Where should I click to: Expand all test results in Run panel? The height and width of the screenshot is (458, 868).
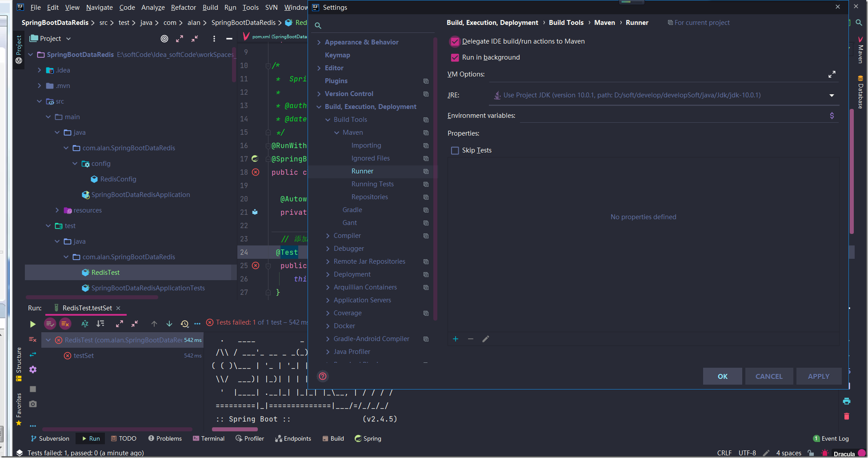[x=120, y=324]
